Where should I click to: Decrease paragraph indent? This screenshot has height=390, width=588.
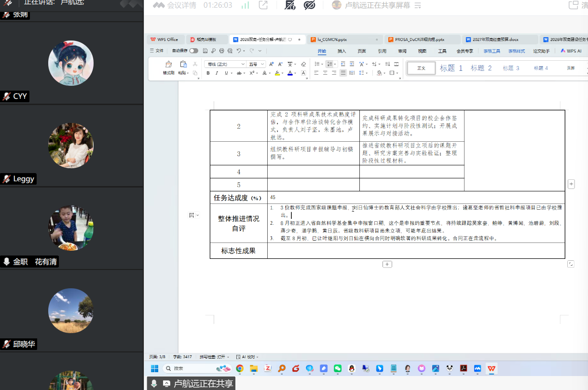coord(343,64)
